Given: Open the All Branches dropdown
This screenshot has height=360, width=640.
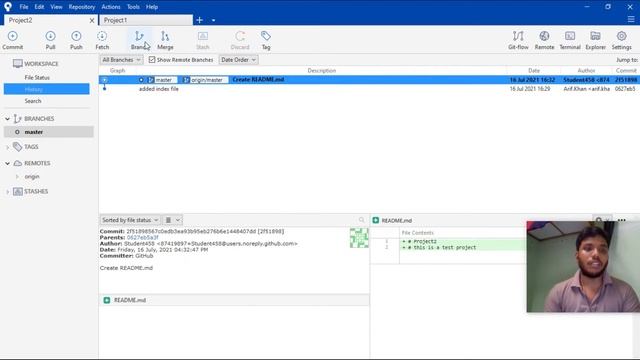Looking at the screenshot, I should (121, 60).
